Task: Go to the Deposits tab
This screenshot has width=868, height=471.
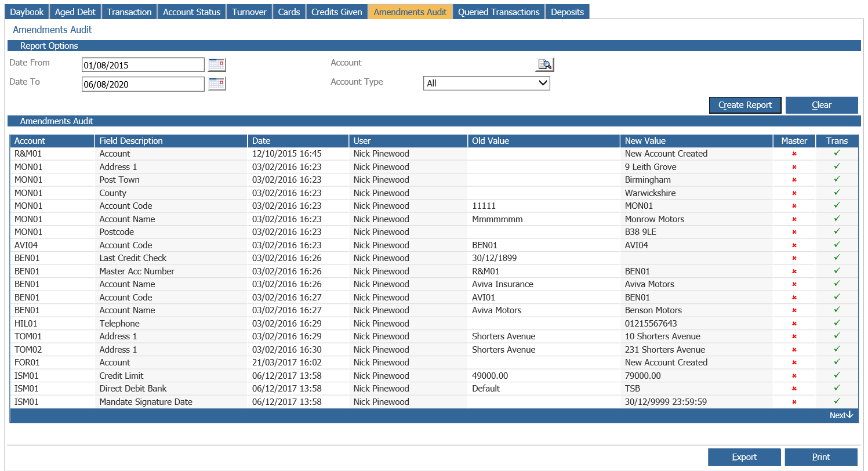Action: [567, 12]
